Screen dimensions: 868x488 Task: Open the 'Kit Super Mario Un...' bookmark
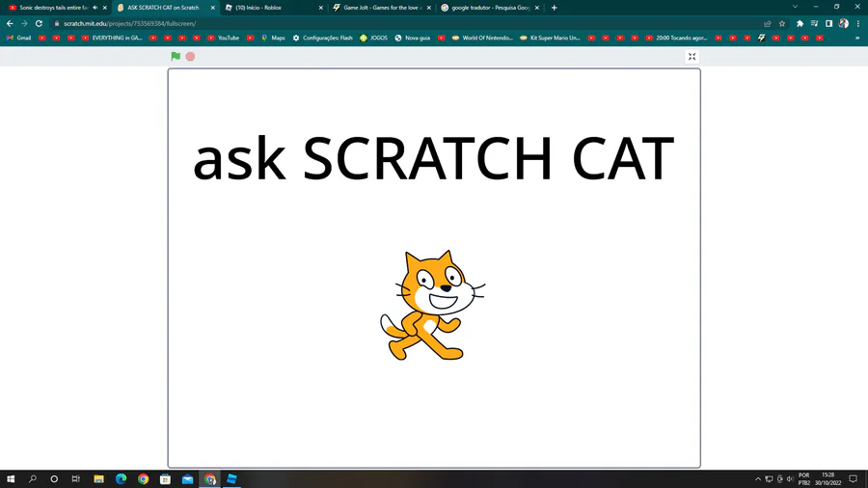551,39
